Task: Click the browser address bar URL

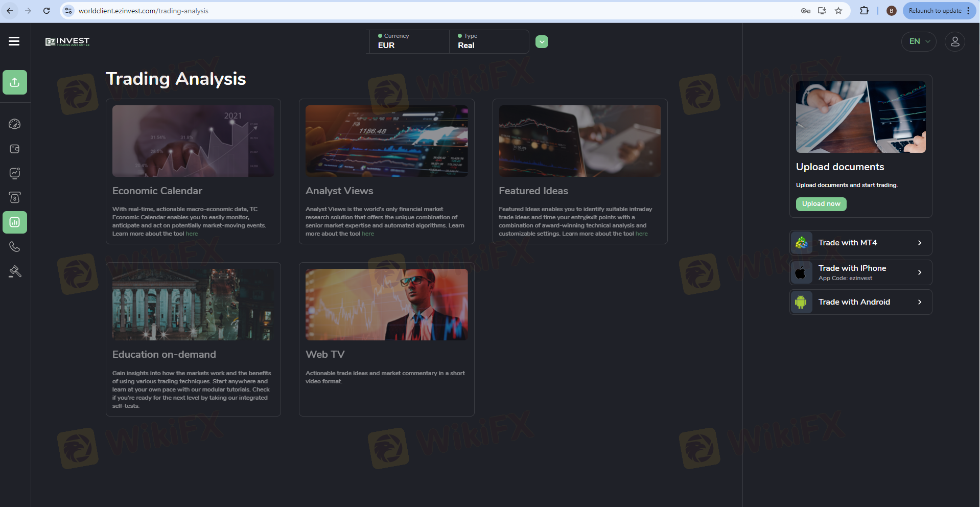Action: coord(143,11)
